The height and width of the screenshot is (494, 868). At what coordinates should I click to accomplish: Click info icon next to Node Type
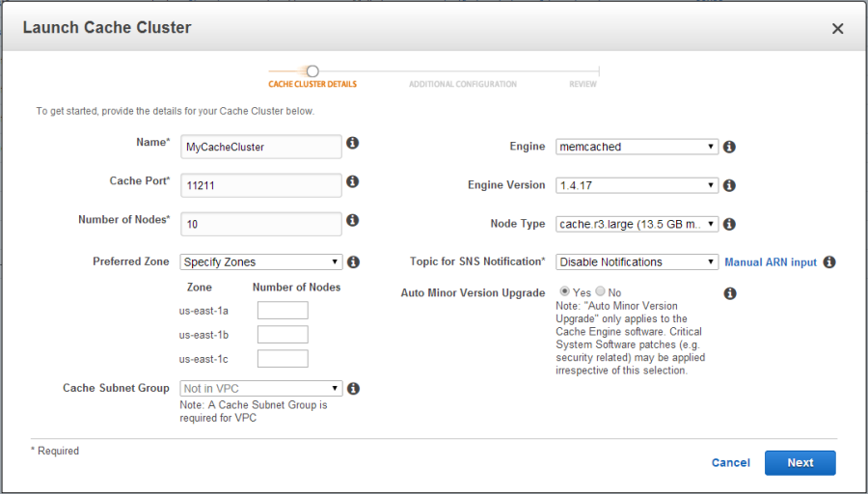729,224
